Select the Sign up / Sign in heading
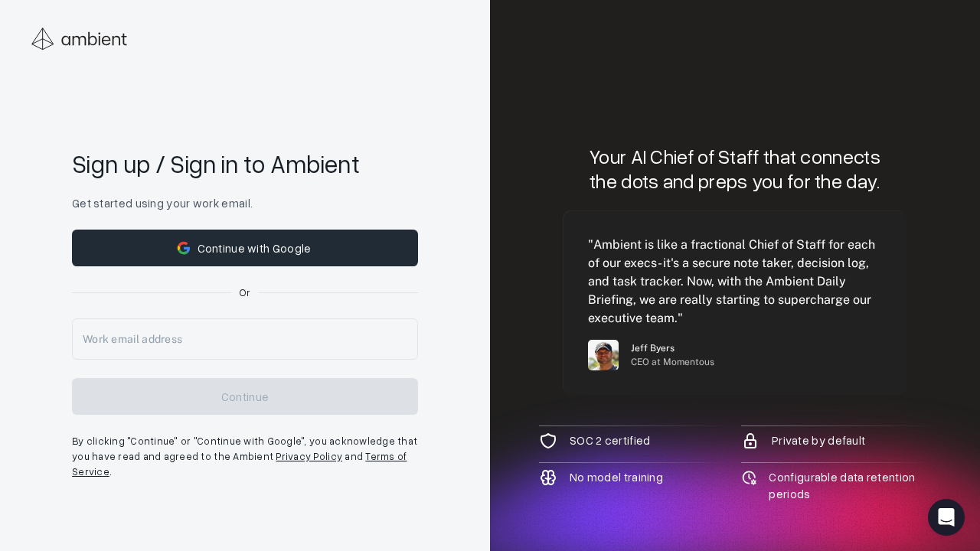Viewport: 980px width, 551px height. tap(215, 165)
